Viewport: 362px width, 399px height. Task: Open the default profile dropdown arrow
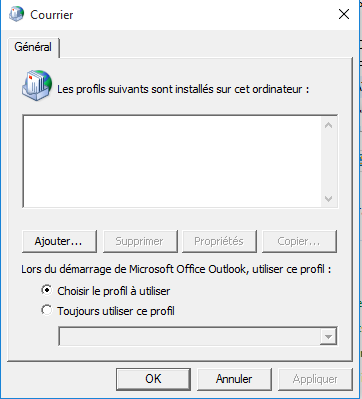328,336
